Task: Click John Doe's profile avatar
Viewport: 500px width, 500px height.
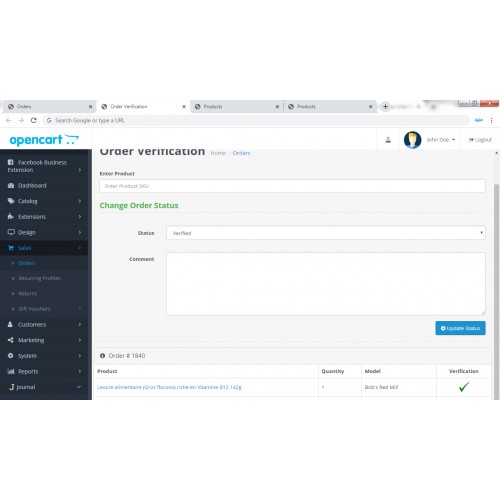Action: point(412,140)
